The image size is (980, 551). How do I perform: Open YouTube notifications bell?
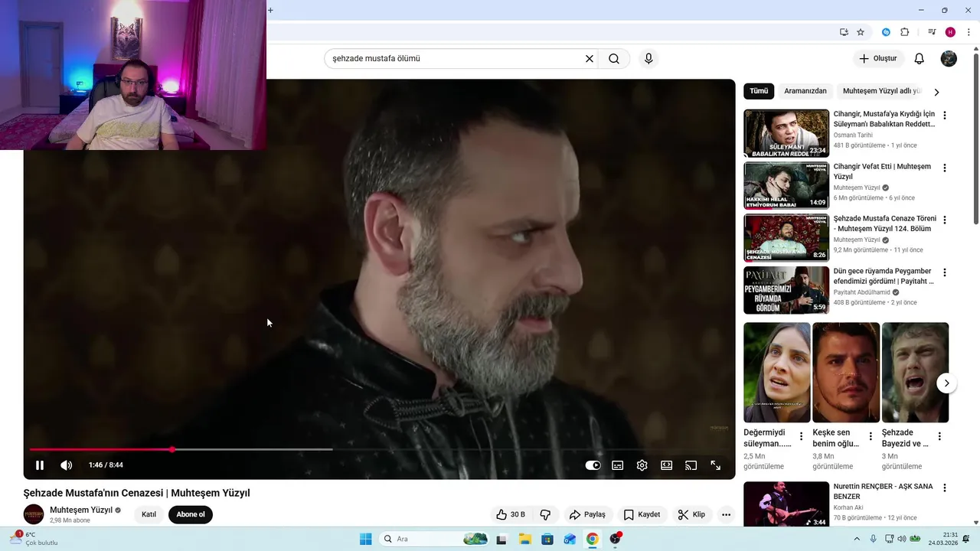coord(920,58)
